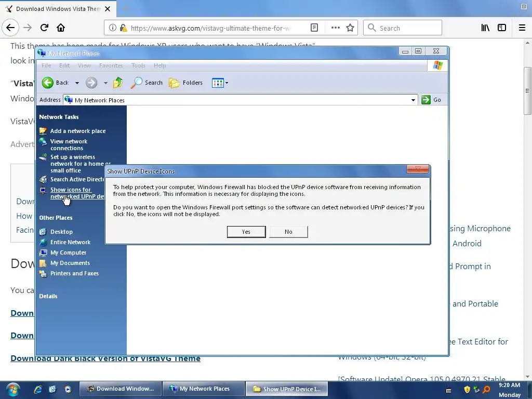Open the Back history dropdown arrow
This screenshot has height=399, width=532.
pos(77,83)
